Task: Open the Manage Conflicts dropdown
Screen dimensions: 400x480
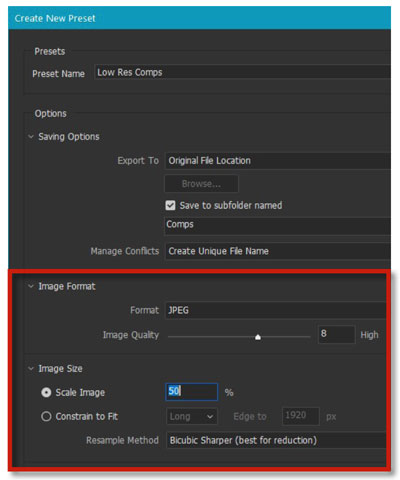Action: (278, 251)
